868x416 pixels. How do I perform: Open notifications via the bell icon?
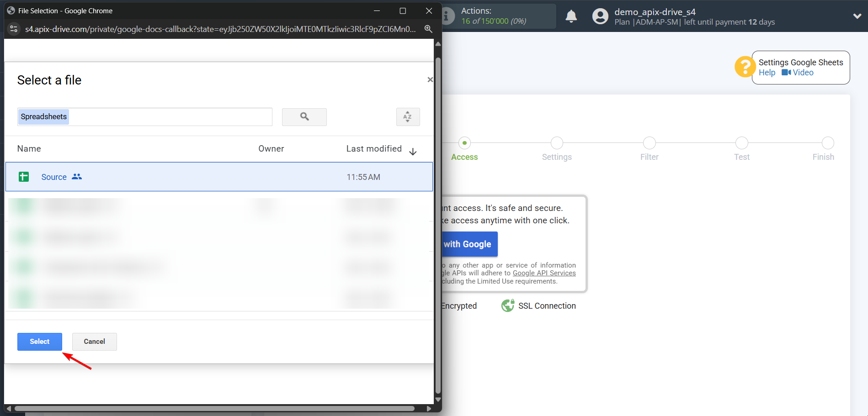pyautogui.click(x=571, y=16)
